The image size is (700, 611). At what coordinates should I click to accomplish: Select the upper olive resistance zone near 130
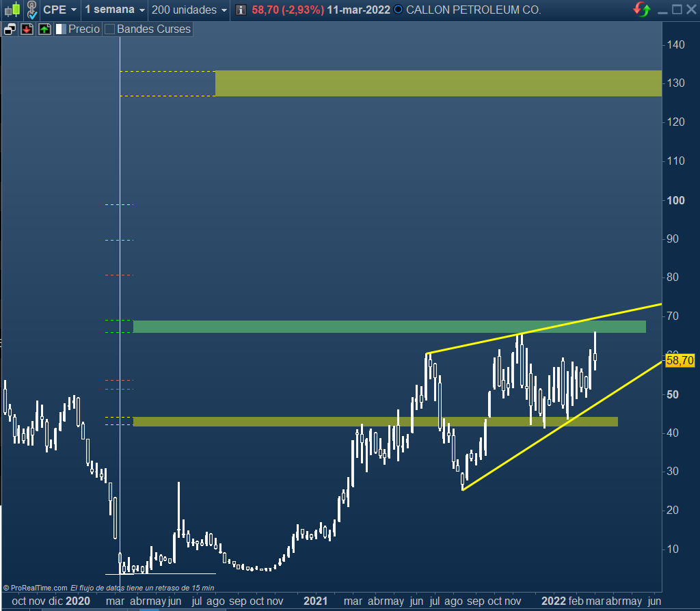pyautogui.click(x=438, y=83)
